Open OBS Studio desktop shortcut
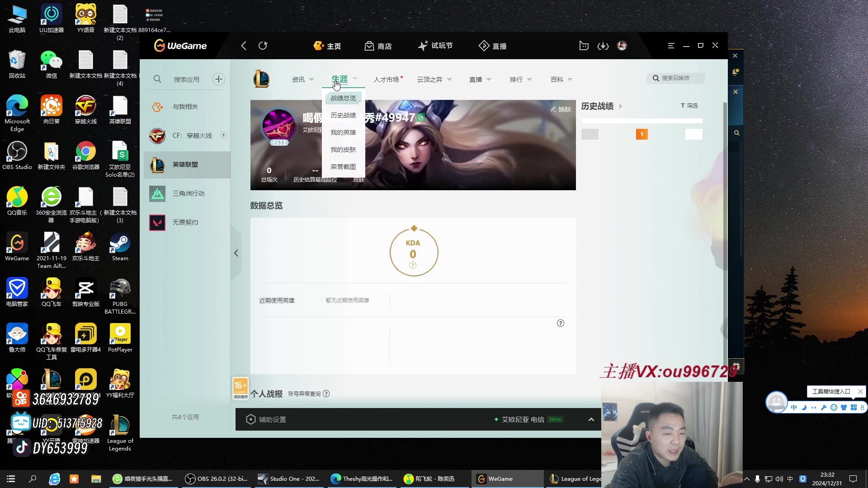The height and width of the screenshot is (488, 868). (x=17, y=156)
